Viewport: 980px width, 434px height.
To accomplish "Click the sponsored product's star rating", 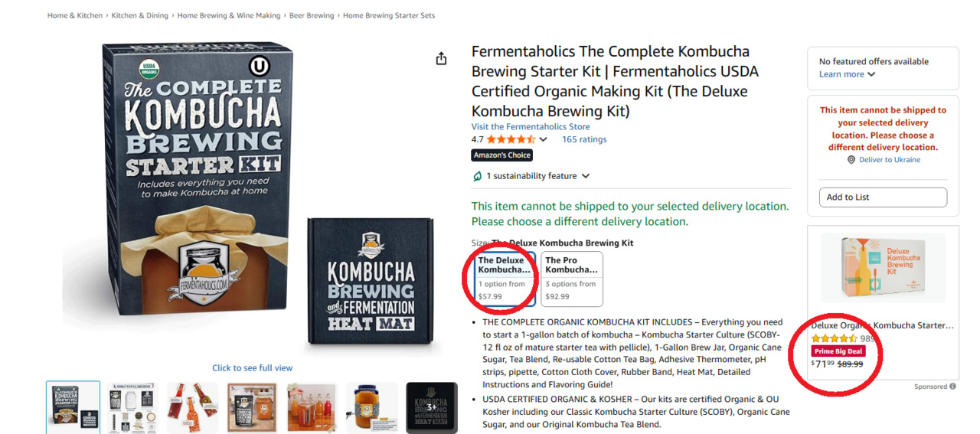I will click(834, 338).
